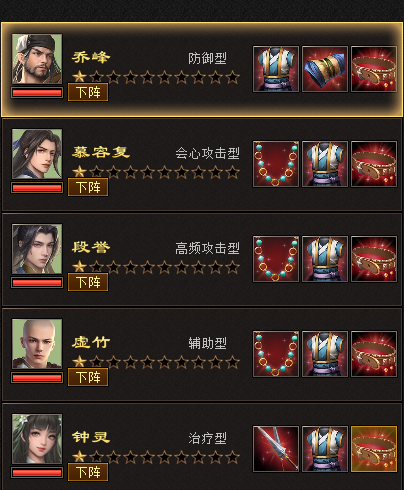
Task: Select Murong Fu's turquoise bead necklace icon
Action: point(276,164)
